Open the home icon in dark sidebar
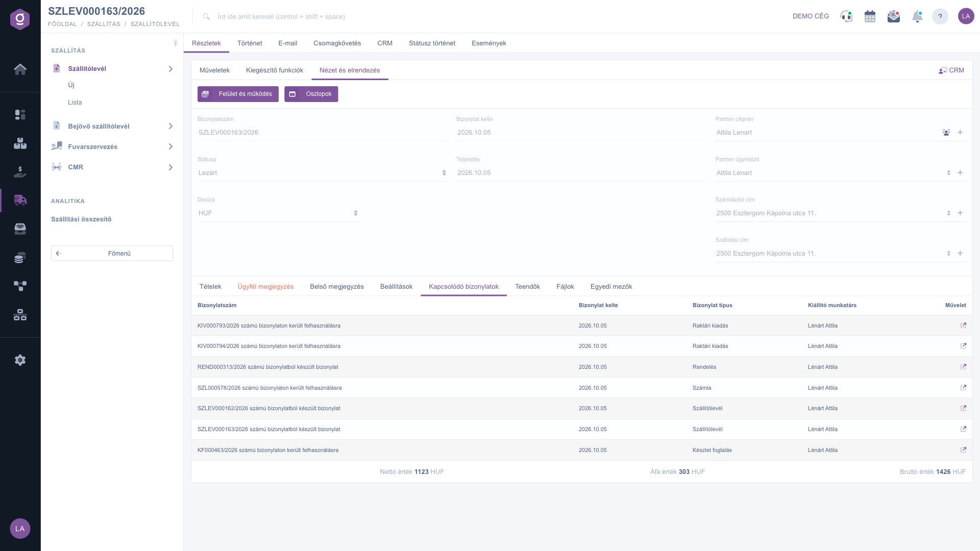The height and width of the screenshot is (551, 980). point(20,69)
